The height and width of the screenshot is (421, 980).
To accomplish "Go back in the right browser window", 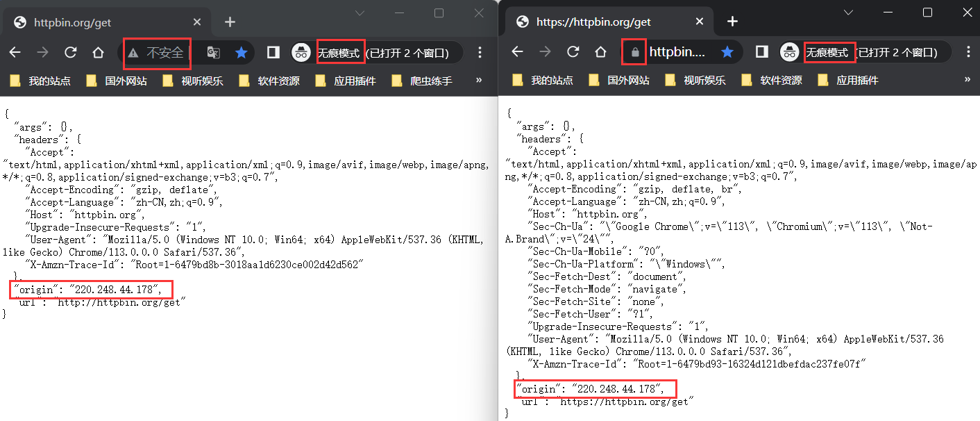I will [x=517, y=52].
